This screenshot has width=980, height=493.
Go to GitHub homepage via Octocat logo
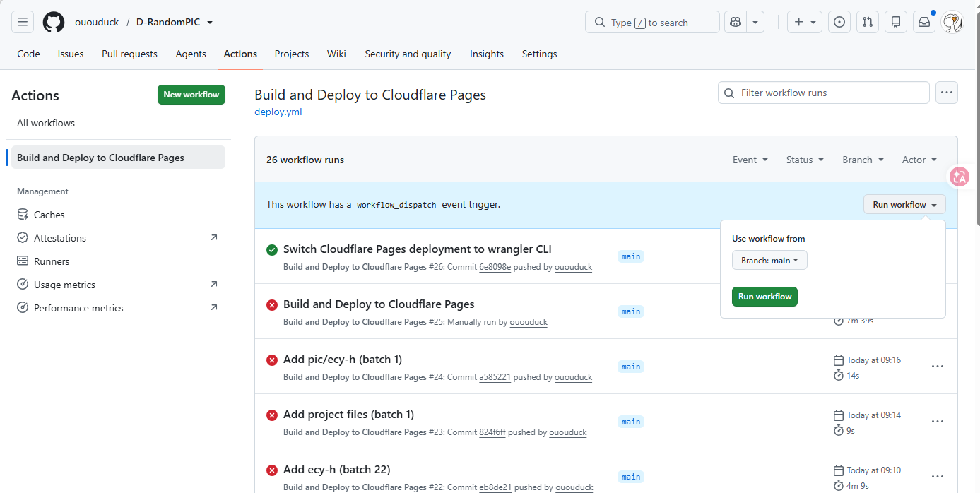pos(54,22)
